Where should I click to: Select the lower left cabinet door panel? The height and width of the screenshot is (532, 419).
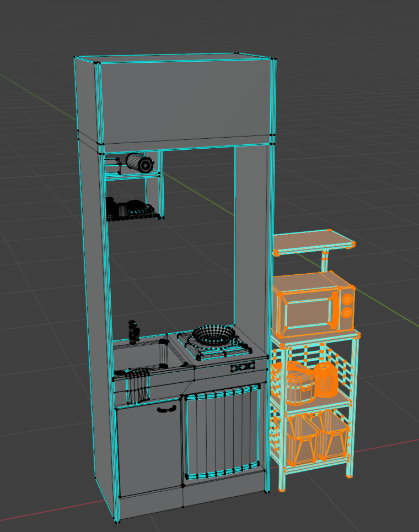149,449
